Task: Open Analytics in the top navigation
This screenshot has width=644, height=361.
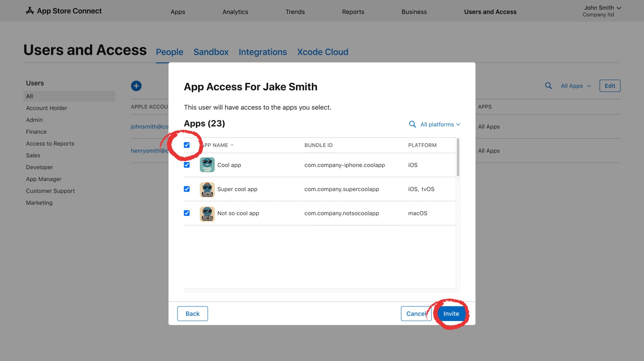Action: (235, 12)
